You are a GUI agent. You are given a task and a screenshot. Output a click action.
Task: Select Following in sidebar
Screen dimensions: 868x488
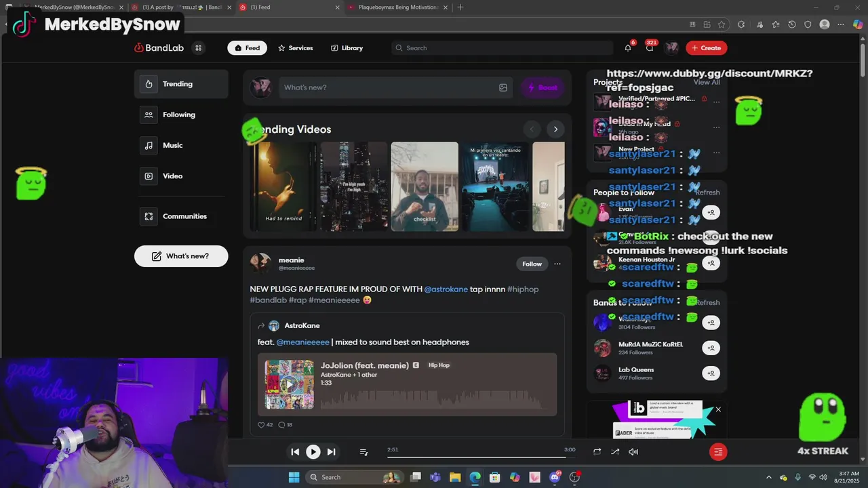[x=181, y=115]
